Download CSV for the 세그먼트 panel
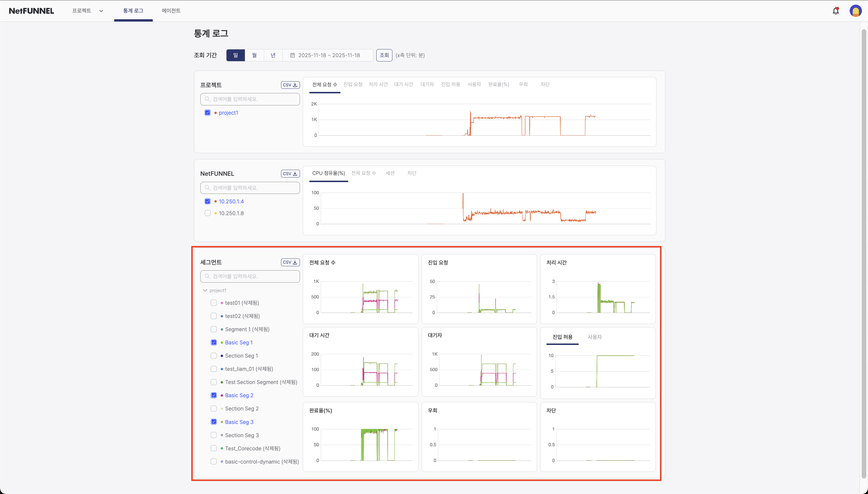This screenshot has height=494, width=868. pyautogui.click(x=290, y=262)
